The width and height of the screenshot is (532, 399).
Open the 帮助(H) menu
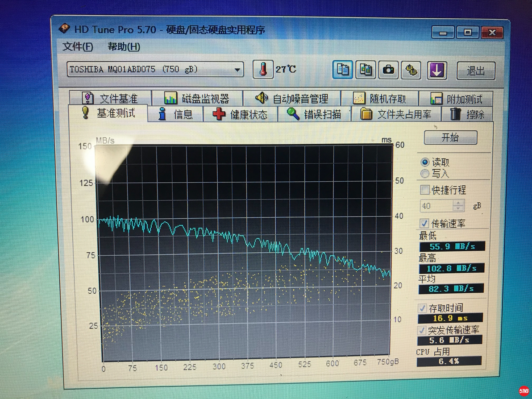tap(124, 47)
